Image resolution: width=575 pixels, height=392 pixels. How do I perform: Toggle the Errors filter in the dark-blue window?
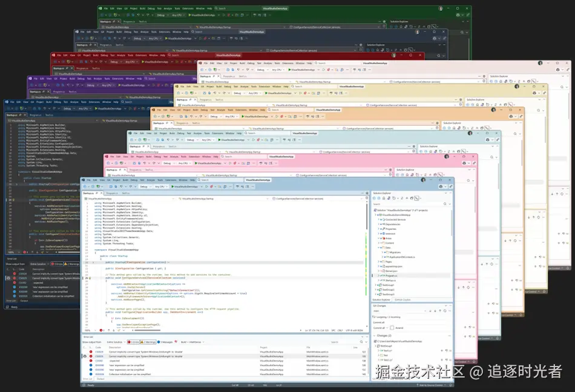57,264
